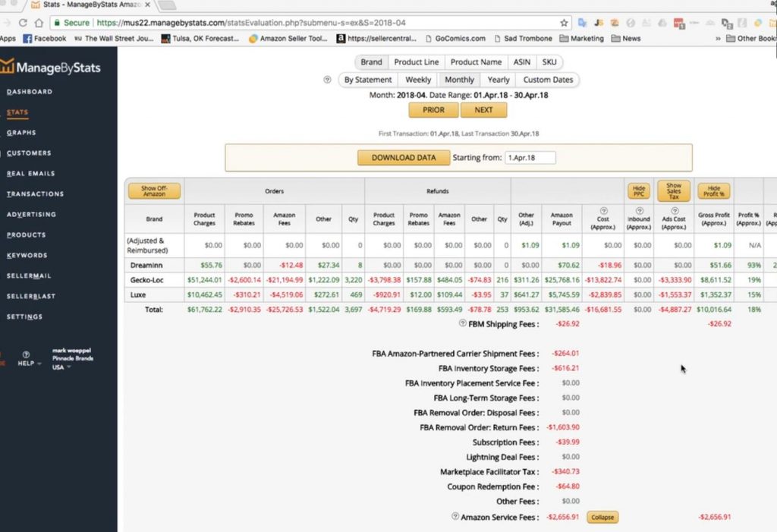Open the Google Translate extension icon
Screen dimensions: 777x532
click(582, 23)
